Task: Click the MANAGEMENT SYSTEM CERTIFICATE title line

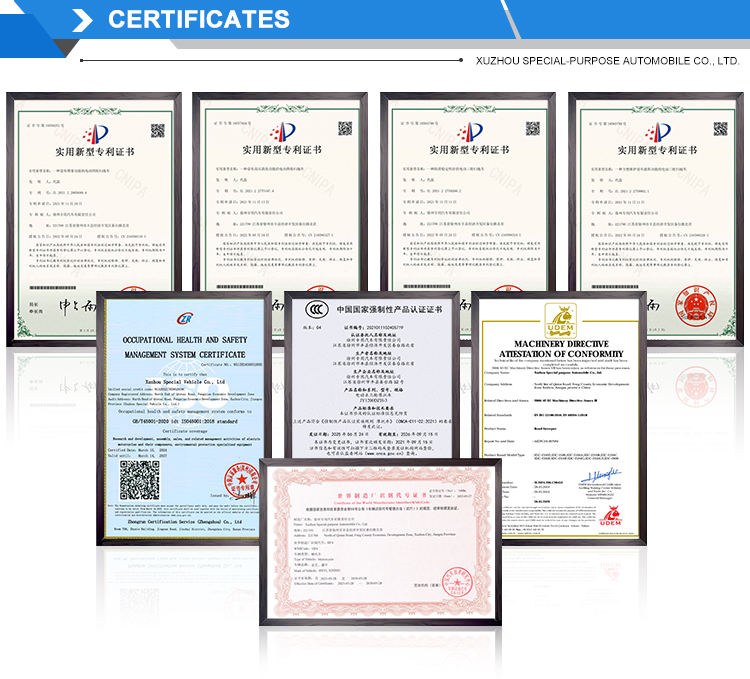Action: click(x=185, y=355)
